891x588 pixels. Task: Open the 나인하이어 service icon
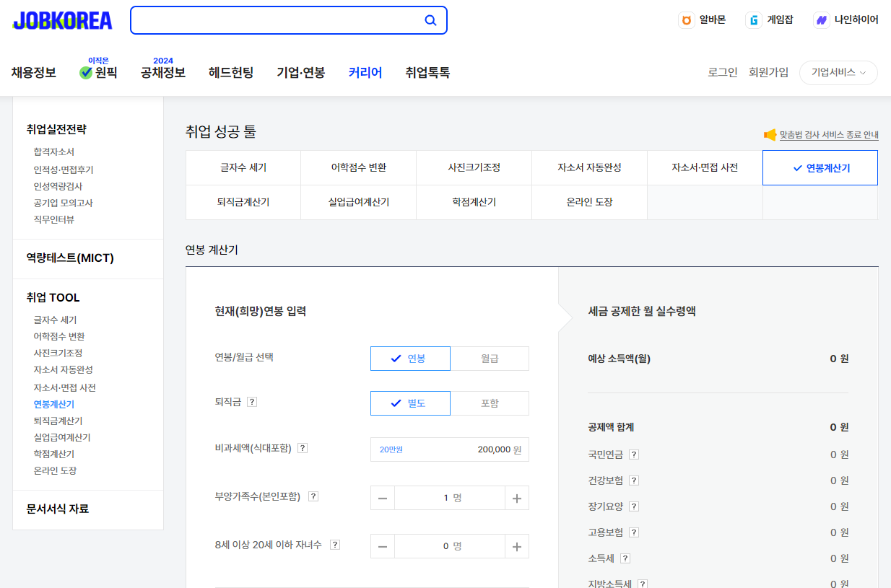pyautogui.click(x=821, y=19)
